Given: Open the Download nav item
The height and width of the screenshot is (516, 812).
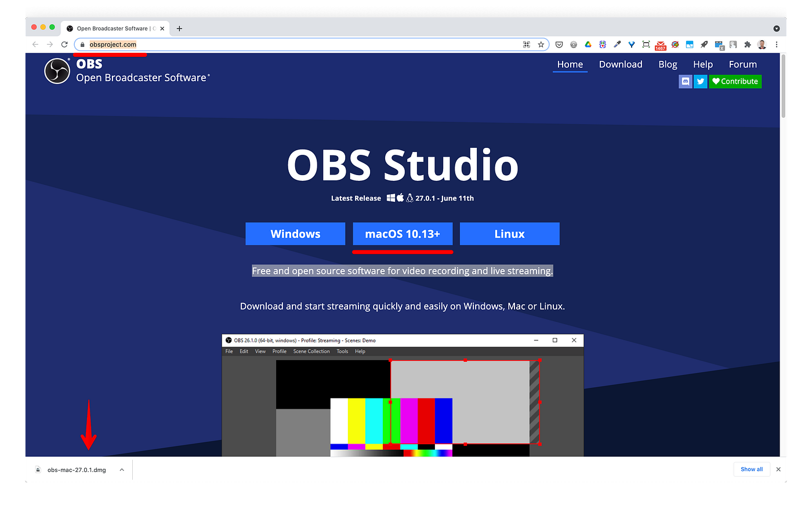Looking at the screenshot, I should 621,64.
